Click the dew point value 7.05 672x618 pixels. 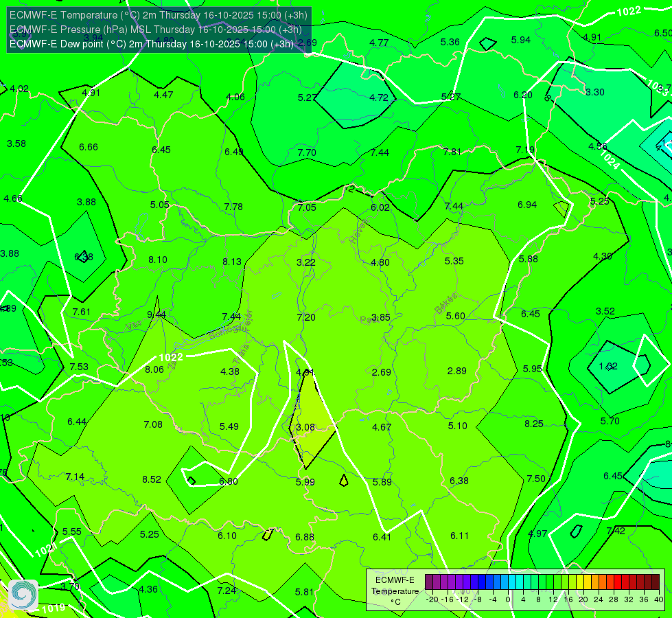(307, 207)
